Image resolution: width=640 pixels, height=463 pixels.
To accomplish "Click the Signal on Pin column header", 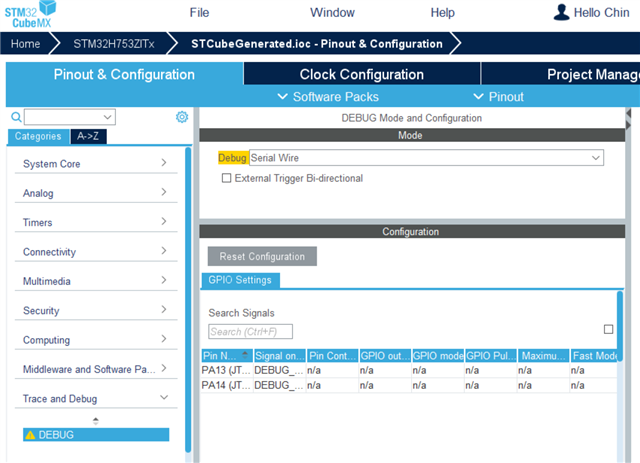I will (x=280, y=356).
